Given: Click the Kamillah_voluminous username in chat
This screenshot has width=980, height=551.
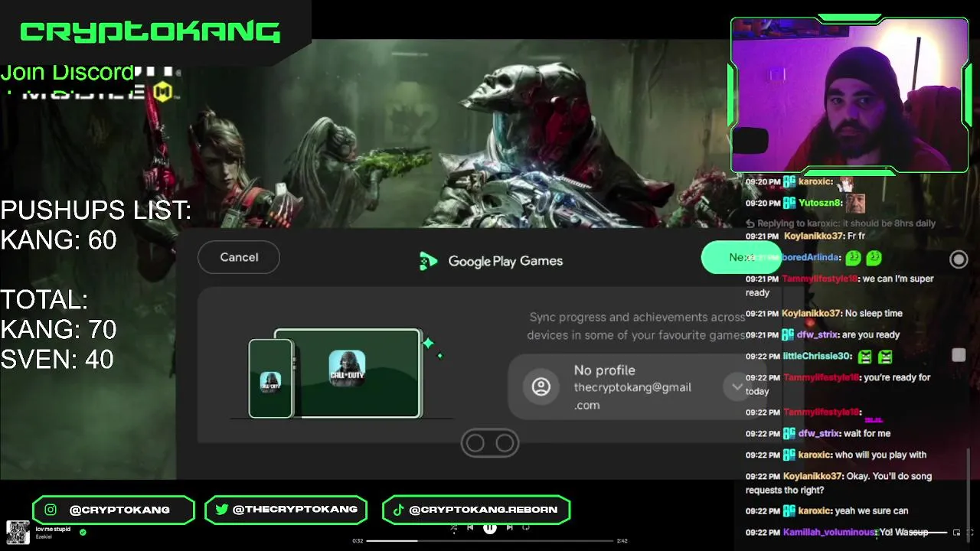Looking at the screenshot, I should (829, 532).
